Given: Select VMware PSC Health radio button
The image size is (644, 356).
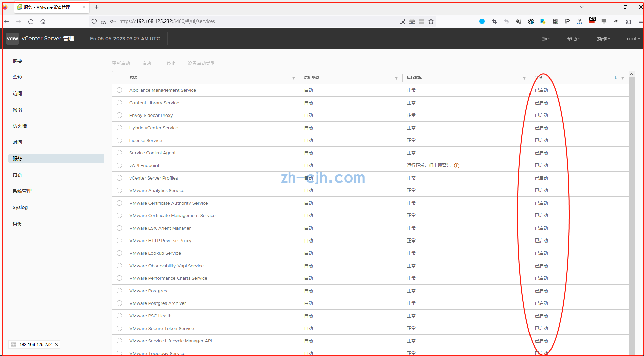Looking at the screenshot, I should [x=119, y=316].
